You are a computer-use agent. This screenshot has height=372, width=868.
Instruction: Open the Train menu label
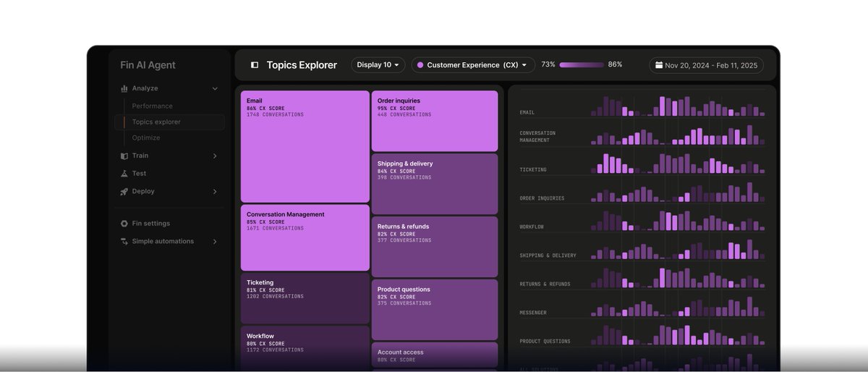point(140,156)
